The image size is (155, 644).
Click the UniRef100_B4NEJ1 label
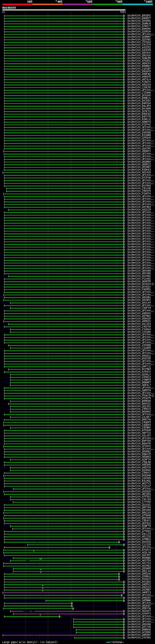coord(139,98)
